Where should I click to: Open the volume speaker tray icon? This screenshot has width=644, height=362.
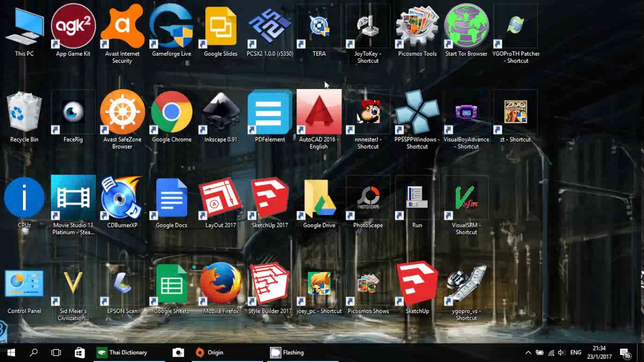(x=561, y=352)
